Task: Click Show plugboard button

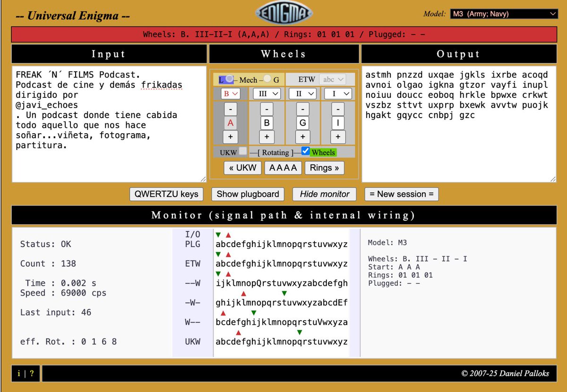Action: pos(248,194)
